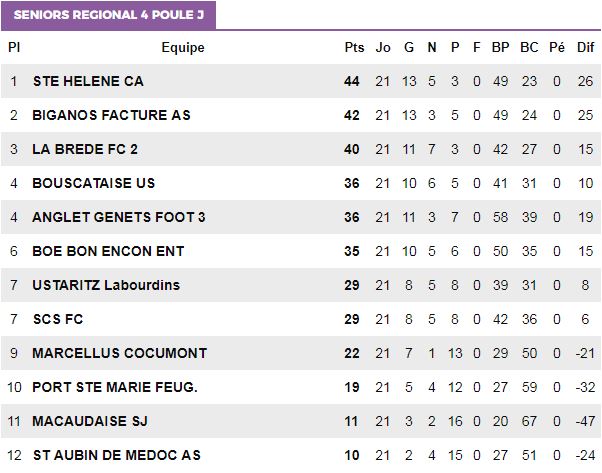Viewport: 602px width, 473px height.
Task: Click the Equipe column header
Action: coord(183,48)
